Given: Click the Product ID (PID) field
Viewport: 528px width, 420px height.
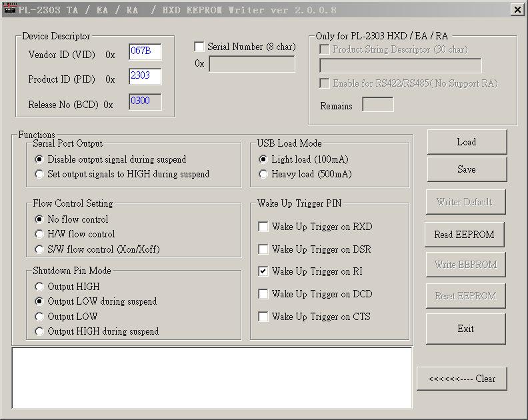Looking at the screenshot, I should [x=145, y=77].
